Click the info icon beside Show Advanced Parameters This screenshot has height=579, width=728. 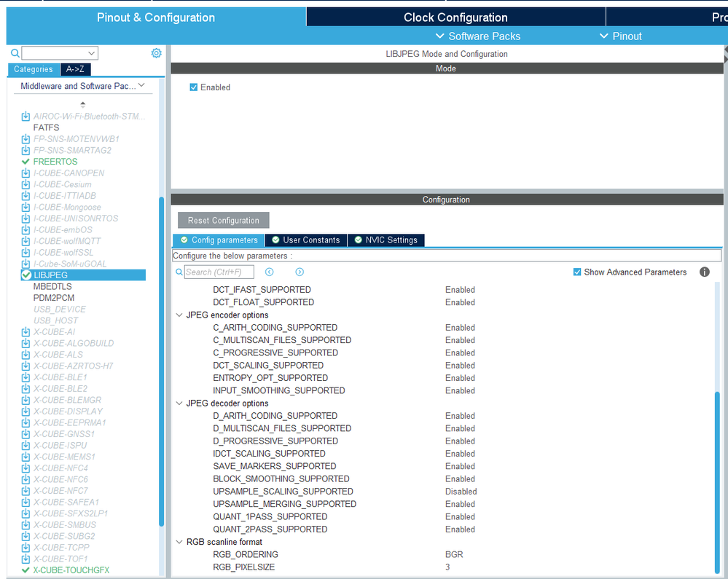click(705, 272)
